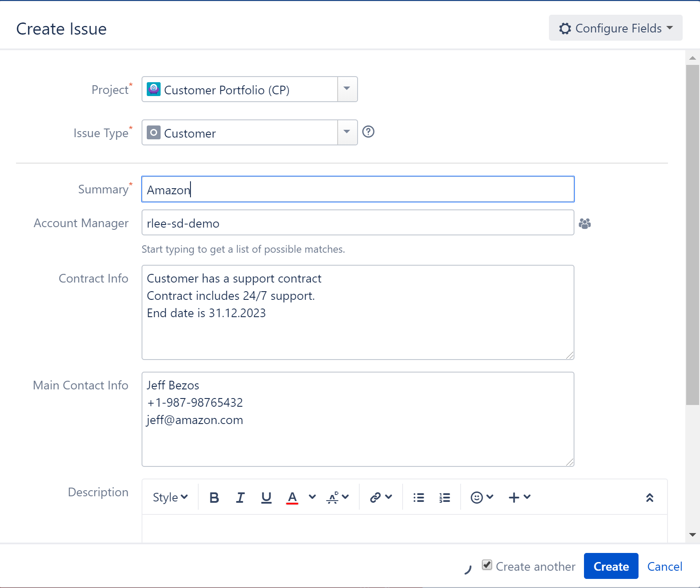Image resolution: width=700 pixels, height=588 pixels.
Task: Toggle italic text formatting
Action: [240, 498]
